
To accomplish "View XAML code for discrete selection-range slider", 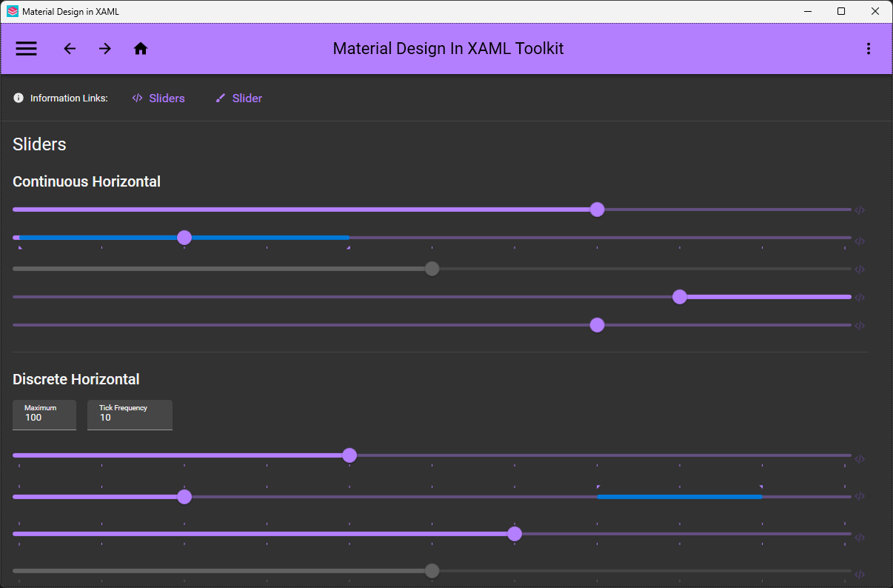I will point(860,497).
